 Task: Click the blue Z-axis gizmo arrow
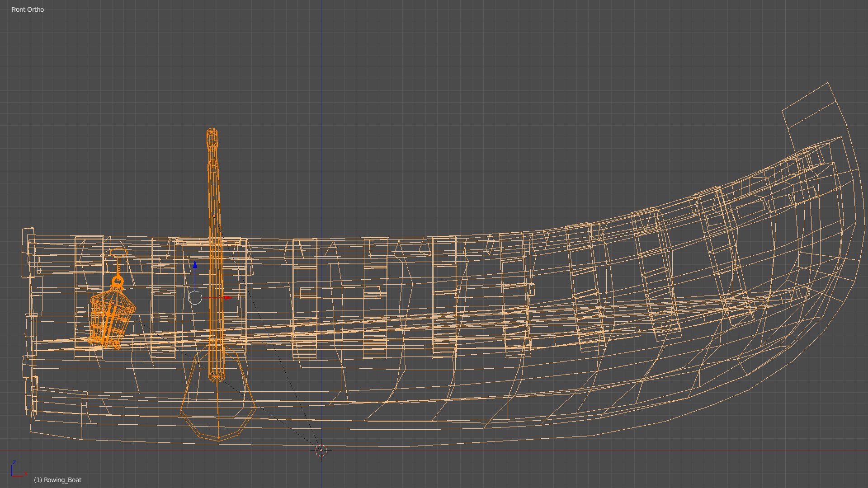[x=195, y=266]
